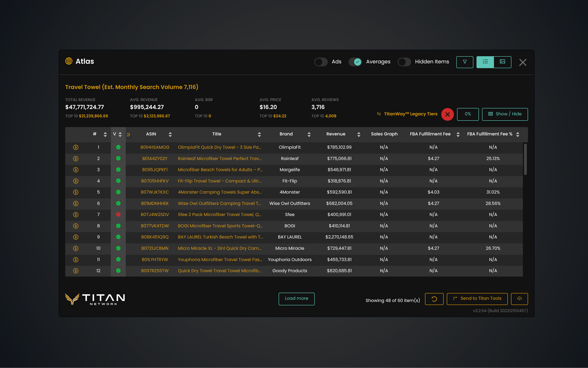This screenshot has width=588, height=368.
Task: Open the filter funnel button
Action: click(x=465, y=62)
